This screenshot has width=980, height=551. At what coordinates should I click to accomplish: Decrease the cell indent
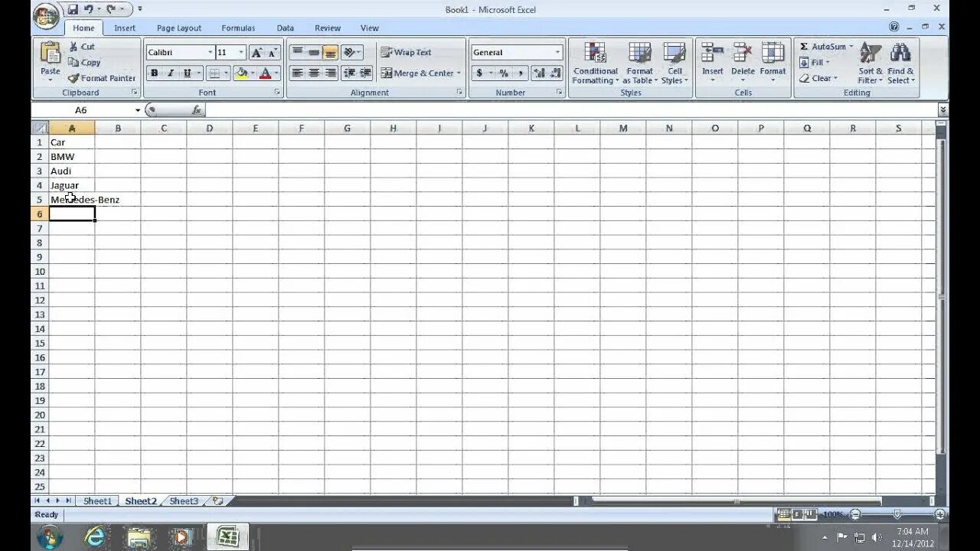[349, 73]
